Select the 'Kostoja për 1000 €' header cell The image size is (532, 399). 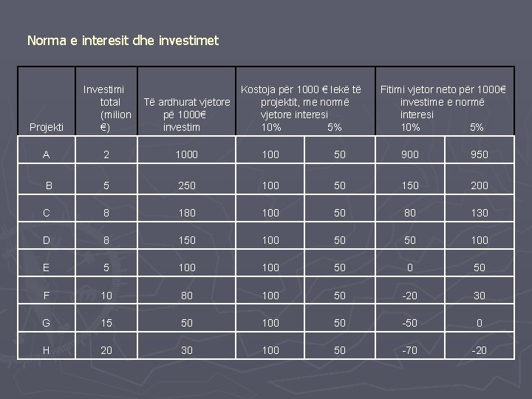[x=306, y=101]
